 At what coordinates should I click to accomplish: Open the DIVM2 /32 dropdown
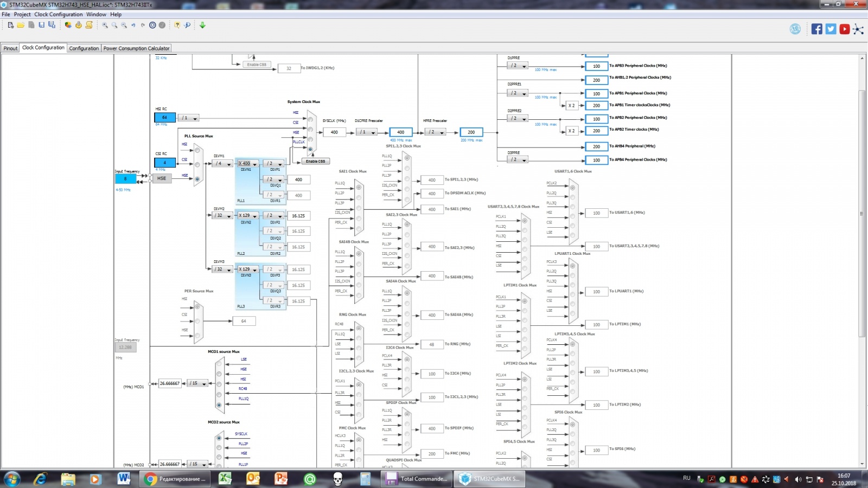(222, 215)
